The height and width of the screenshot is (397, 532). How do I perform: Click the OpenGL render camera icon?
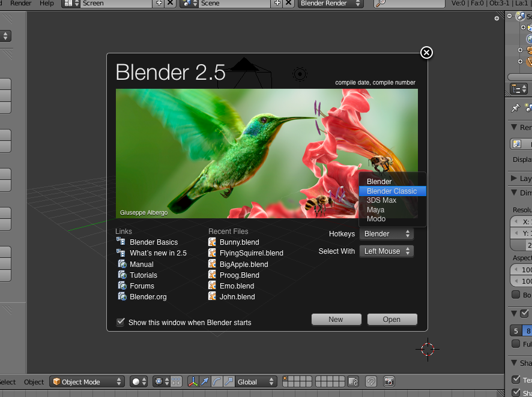coord(389,382)
